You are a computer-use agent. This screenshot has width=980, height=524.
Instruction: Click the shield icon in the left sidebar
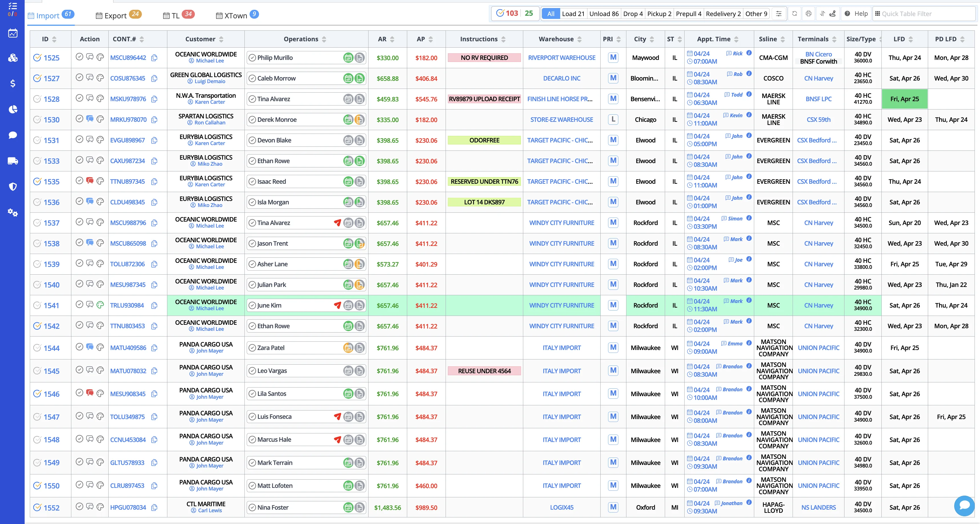click(13, 186)
